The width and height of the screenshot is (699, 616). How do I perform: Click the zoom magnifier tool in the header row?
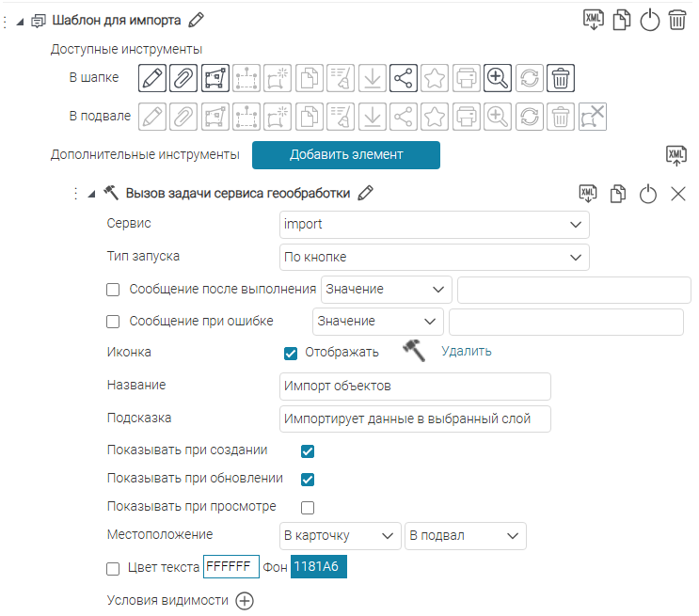click(498, 77)
